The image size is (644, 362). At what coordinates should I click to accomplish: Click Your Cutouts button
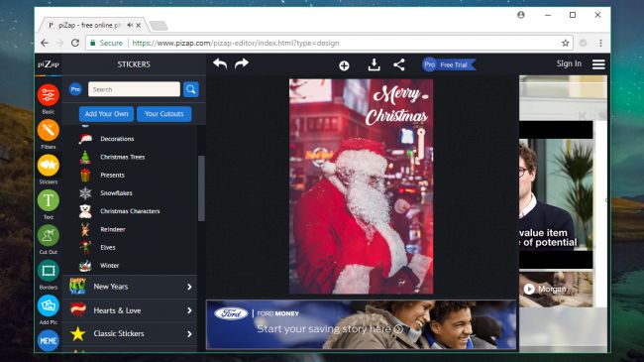pyautogui.click(x=163, y=114)
